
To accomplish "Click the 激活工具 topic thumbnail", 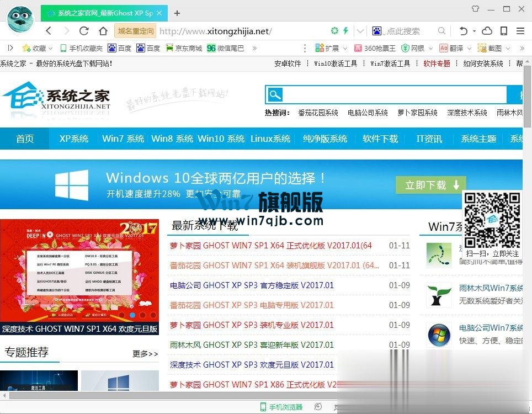I will 39,380.
